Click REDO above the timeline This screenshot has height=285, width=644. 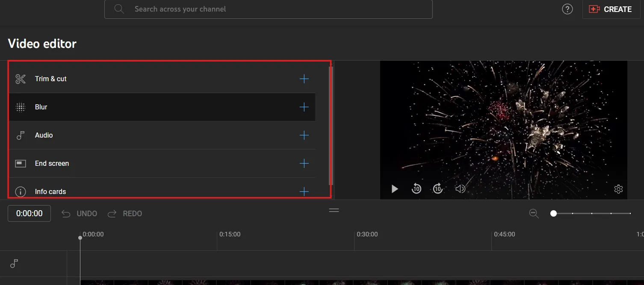[x=132, y=213]
